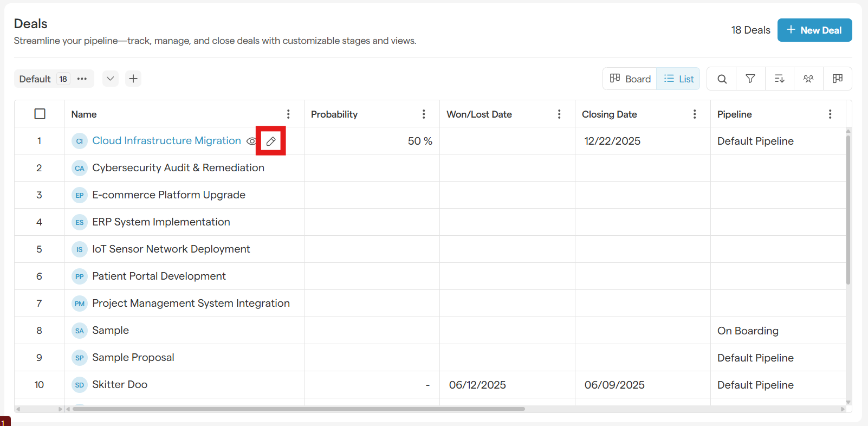Expand the views dropdown chevron

110,79
